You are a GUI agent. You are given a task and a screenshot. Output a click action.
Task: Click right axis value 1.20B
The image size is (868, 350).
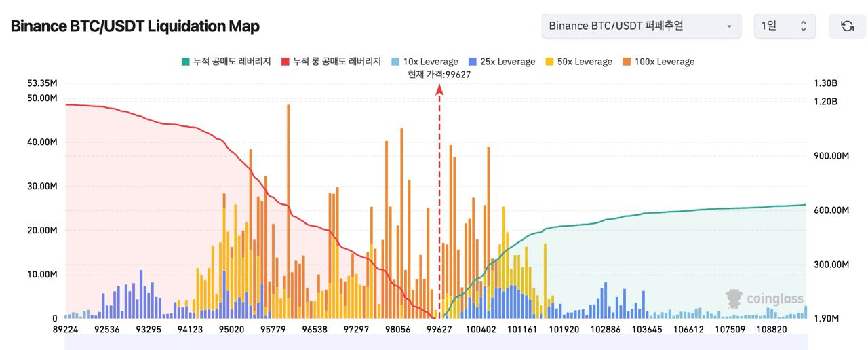click(x=825, y=102)
